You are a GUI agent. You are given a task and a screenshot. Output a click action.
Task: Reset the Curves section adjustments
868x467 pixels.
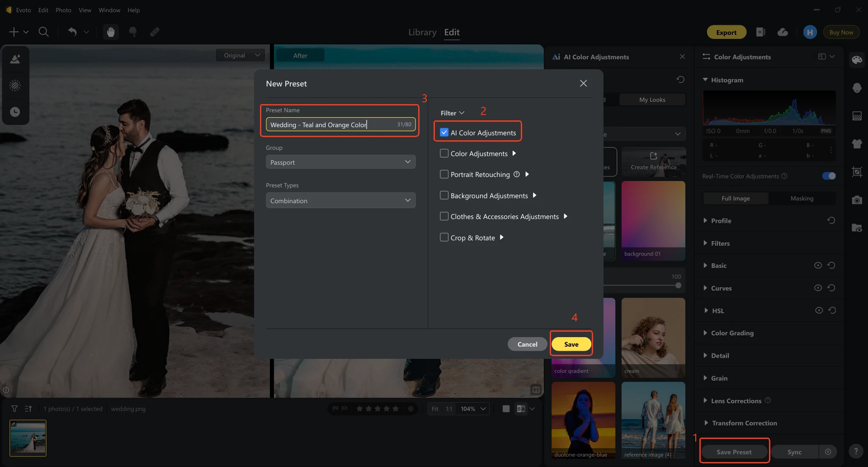(x=831, y=288)
